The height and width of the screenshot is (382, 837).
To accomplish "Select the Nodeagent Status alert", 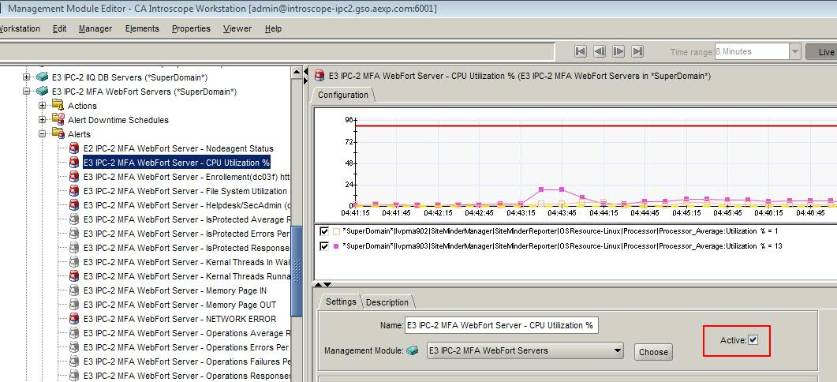I will [x=178, y=148].
